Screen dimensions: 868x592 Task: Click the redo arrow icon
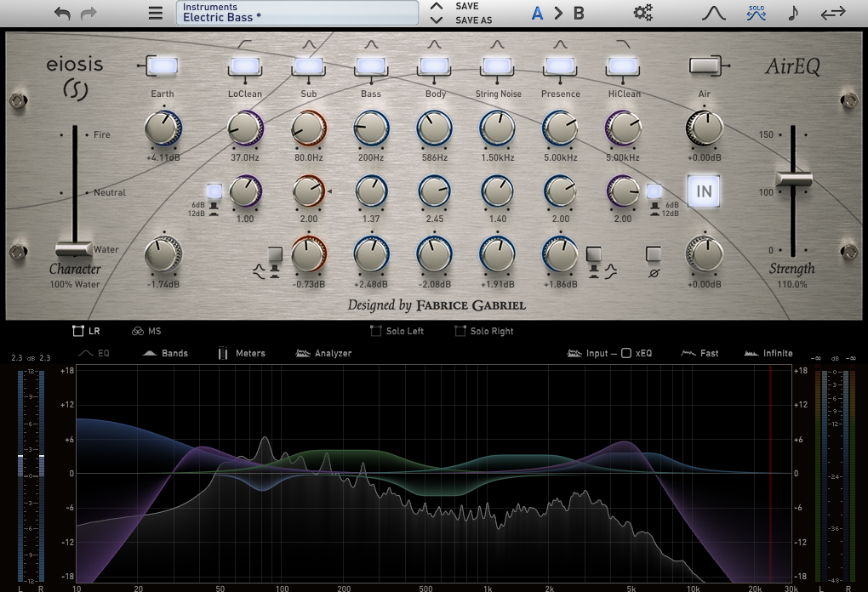89,13
